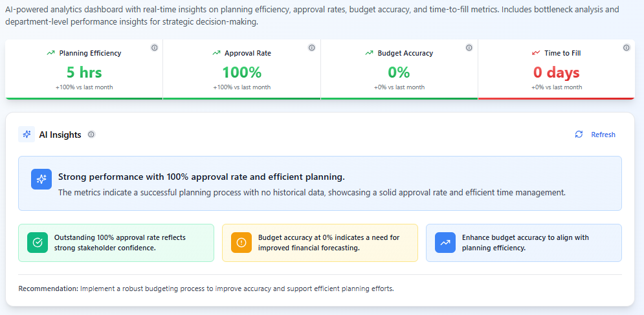
Task: Click info icon on Time to Fill card
Action: click(626, 48)
